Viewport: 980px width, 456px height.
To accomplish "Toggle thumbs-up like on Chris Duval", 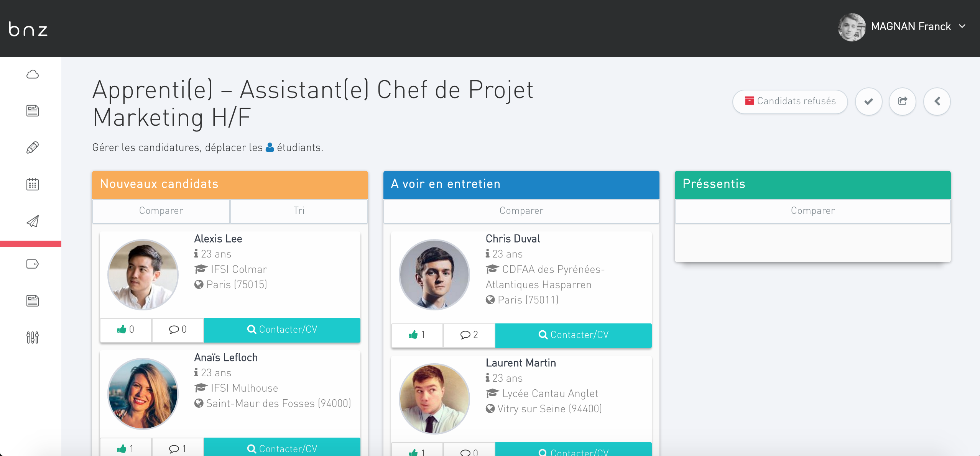I will (x=417, y=335).
